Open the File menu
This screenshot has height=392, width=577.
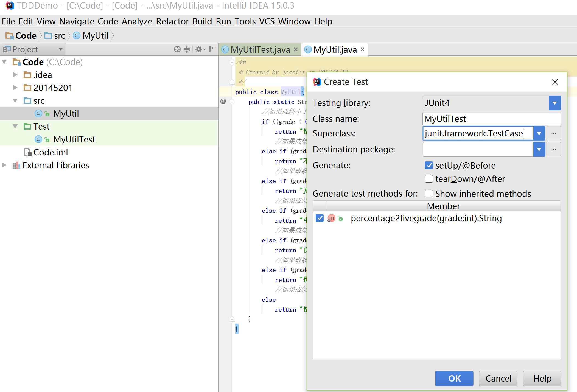(8, 21)
